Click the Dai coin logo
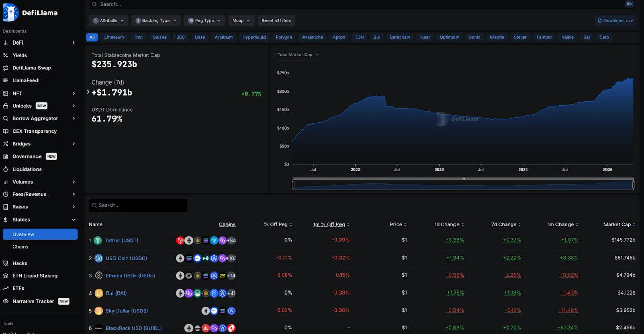Image resolution: width=644 pixels, height=334 pixels. [98, 293]
